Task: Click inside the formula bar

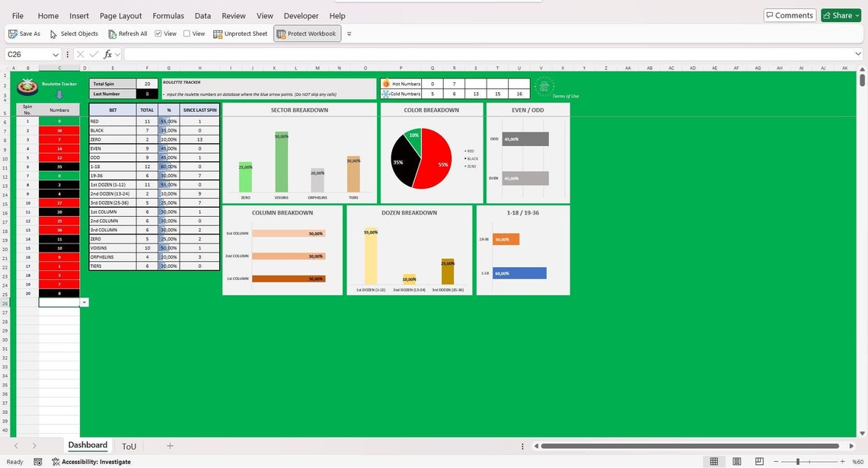Action: (x=305, y=54)
